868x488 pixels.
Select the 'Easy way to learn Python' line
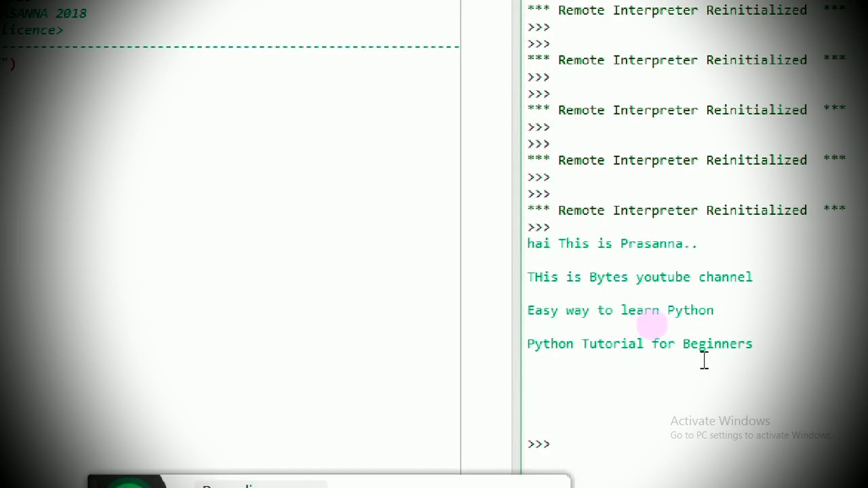tap(620, 310)
